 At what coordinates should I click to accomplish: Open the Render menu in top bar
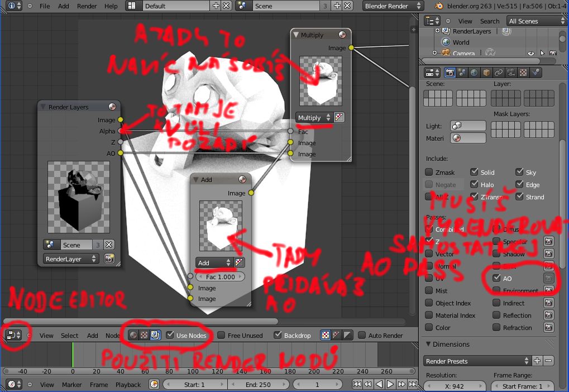coord(87,6)
